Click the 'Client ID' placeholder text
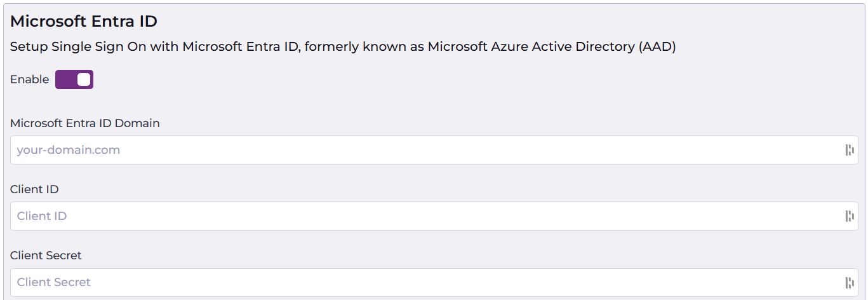868x300 pixels. [42, 216]
